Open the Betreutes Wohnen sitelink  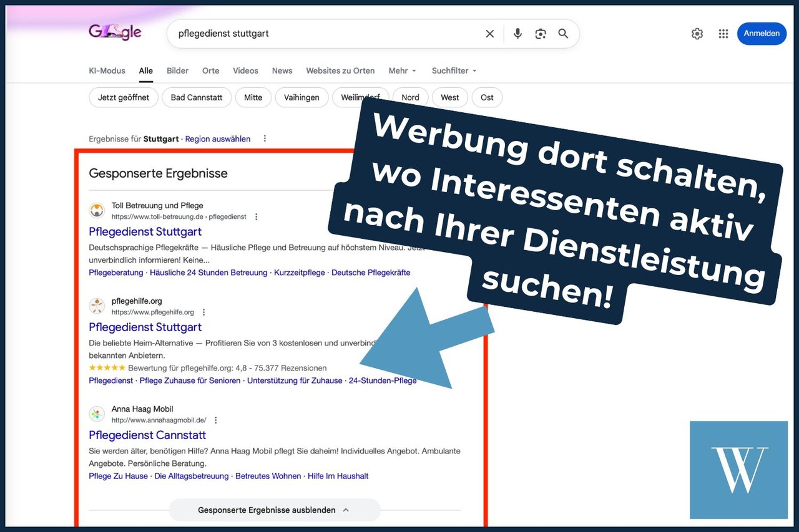click(268, 476)
